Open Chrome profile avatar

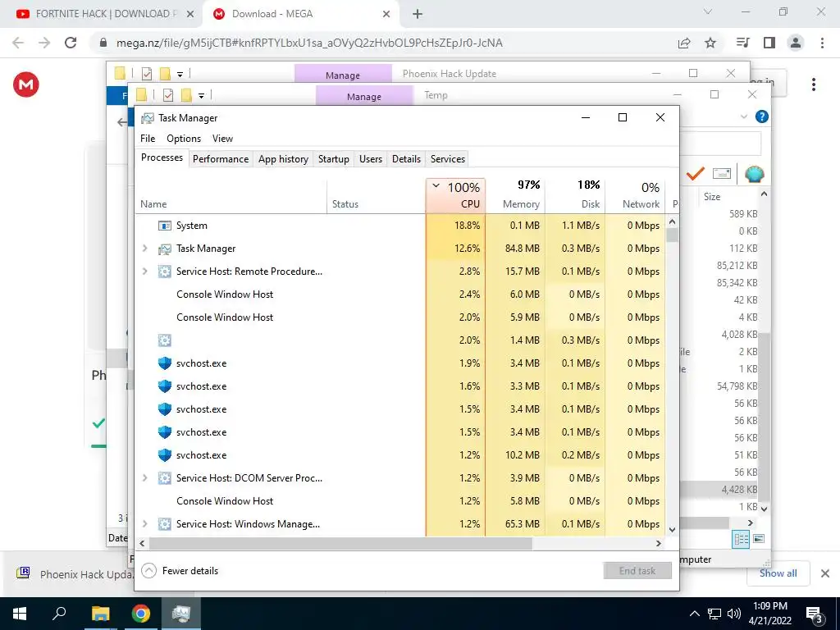(x=796, y=43)
